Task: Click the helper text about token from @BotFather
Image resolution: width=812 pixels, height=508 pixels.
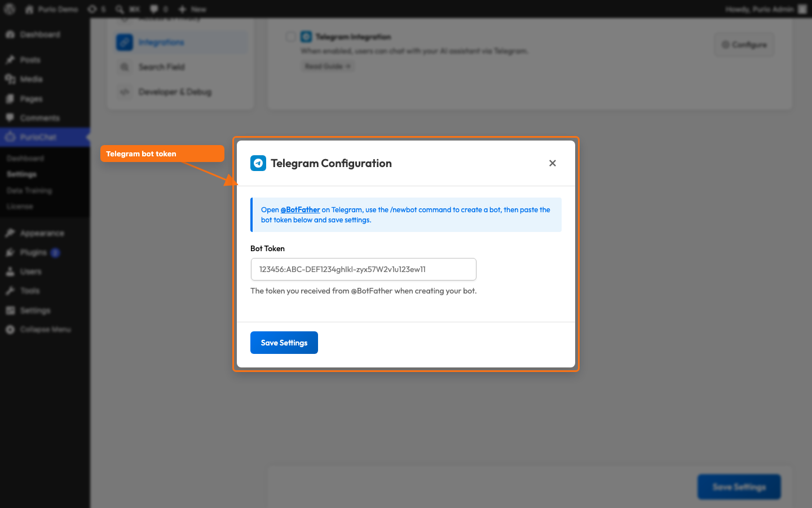Action: 364,291
